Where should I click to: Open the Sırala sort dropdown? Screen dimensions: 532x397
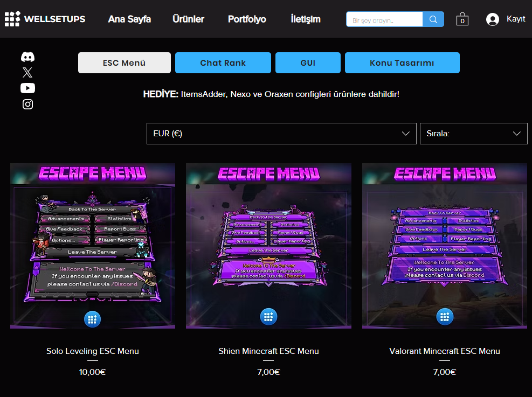[x=473, y=134]
